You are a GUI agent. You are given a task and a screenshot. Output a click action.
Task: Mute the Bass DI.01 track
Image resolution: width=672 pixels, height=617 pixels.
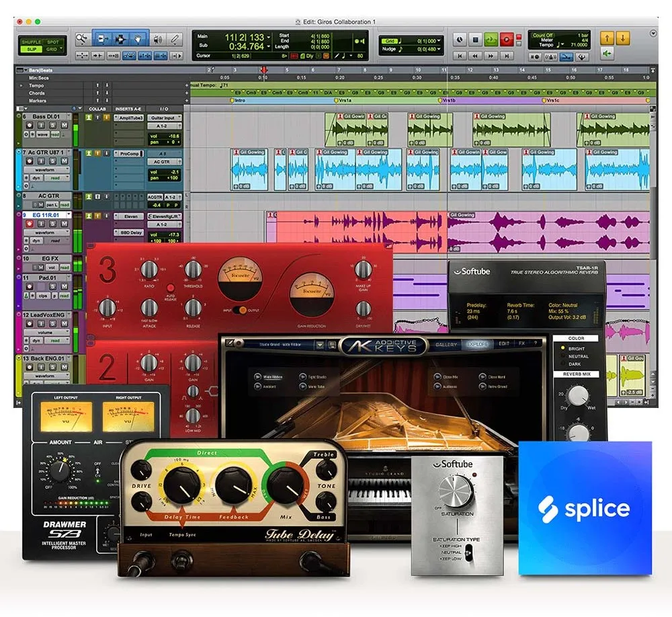64,125
